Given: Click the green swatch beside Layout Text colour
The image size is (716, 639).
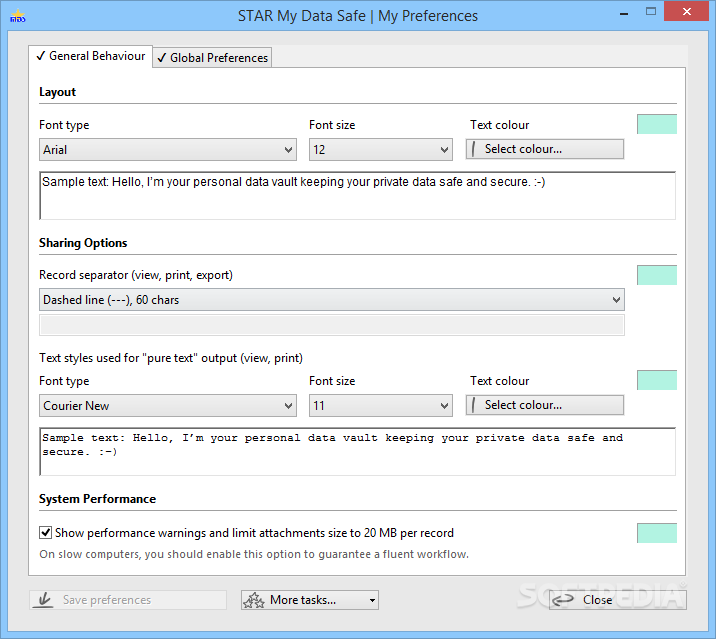Looking at the screenshot, I should (x=657, y=124).
